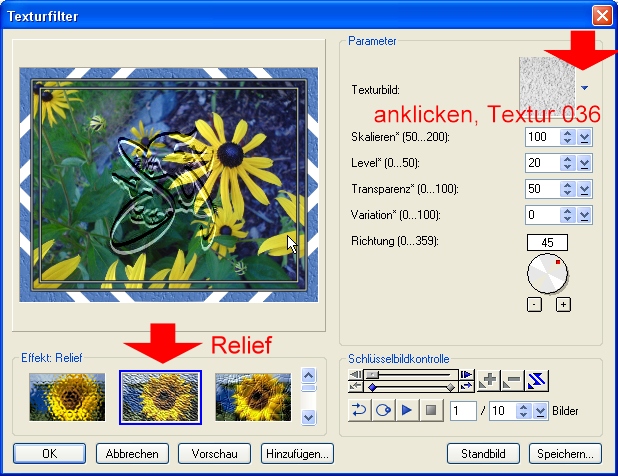Viewport: 618px width, 476px height.
Task: Click the Skalieren value field
Action: [542, 137]
